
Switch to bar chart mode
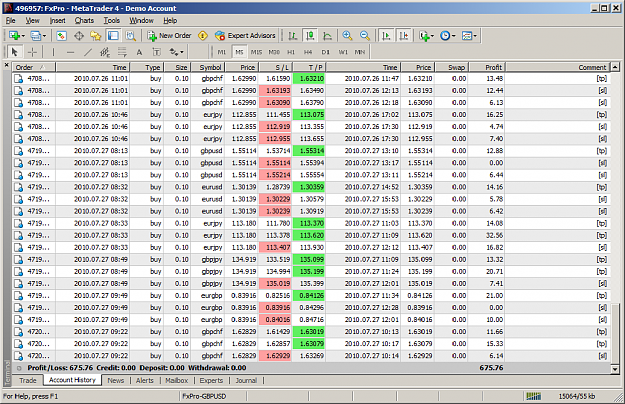pos(293,36)
